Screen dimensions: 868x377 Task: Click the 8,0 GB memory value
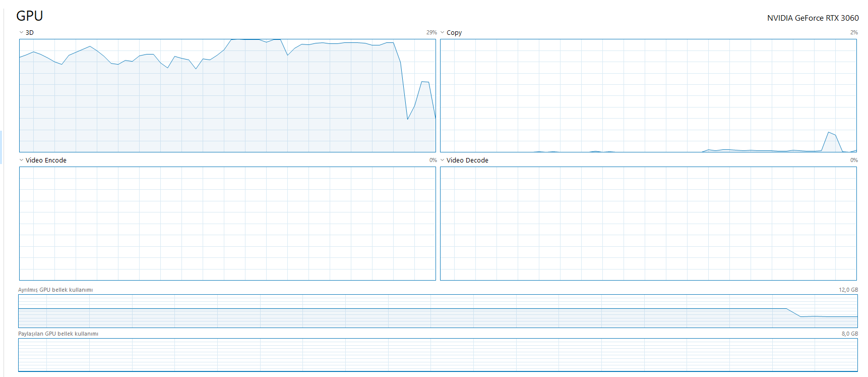pos(850,334)
